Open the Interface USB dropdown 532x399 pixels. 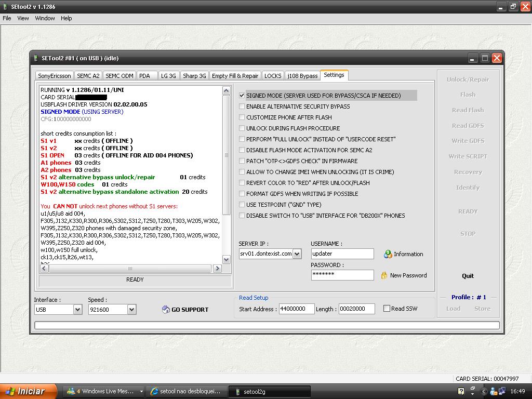78,310
